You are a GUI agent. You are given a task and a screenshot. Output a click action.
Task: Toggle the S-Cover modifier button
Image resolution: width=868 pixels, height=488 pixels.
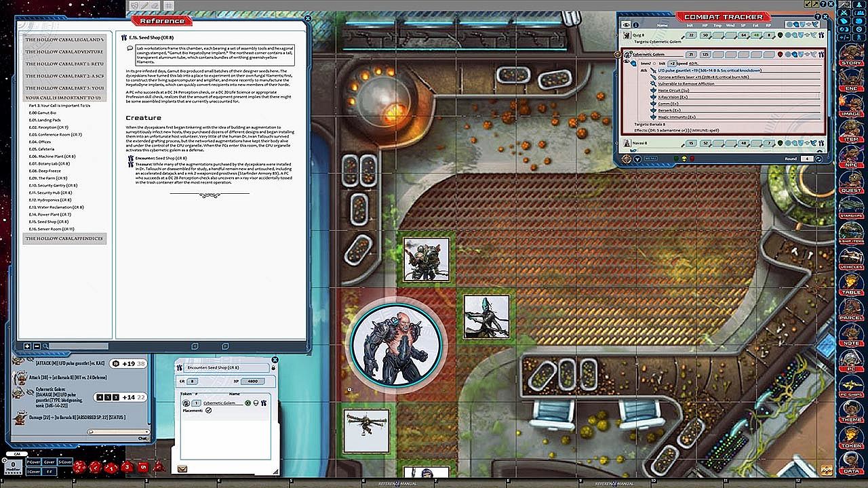(65, 462)
